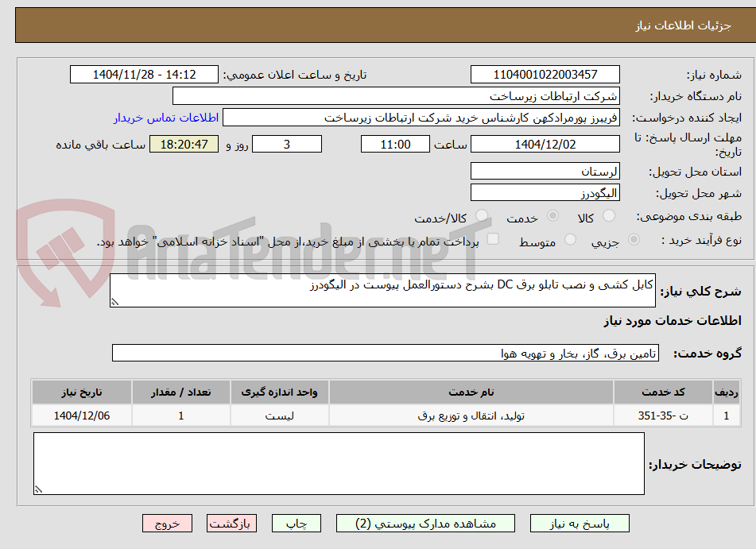
Task: Click the خروج exit button
Action: pyautogui.click(x=167, y=524)
